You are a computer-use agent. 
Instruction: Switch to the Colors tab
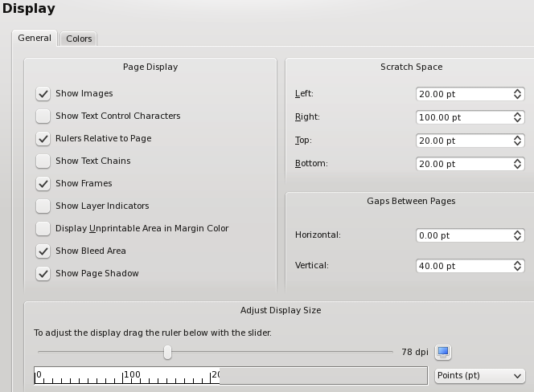coord(79,39)
